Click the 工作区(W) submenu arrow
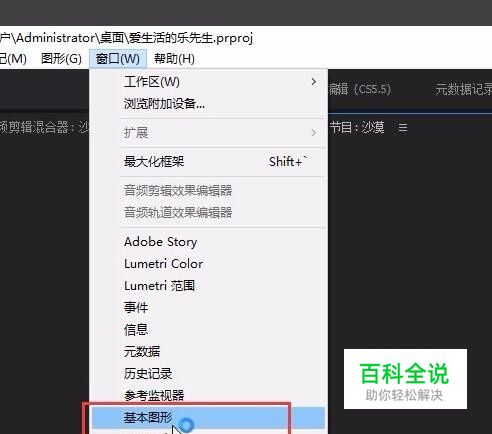 pyautogui.click(x=313, y=82)
